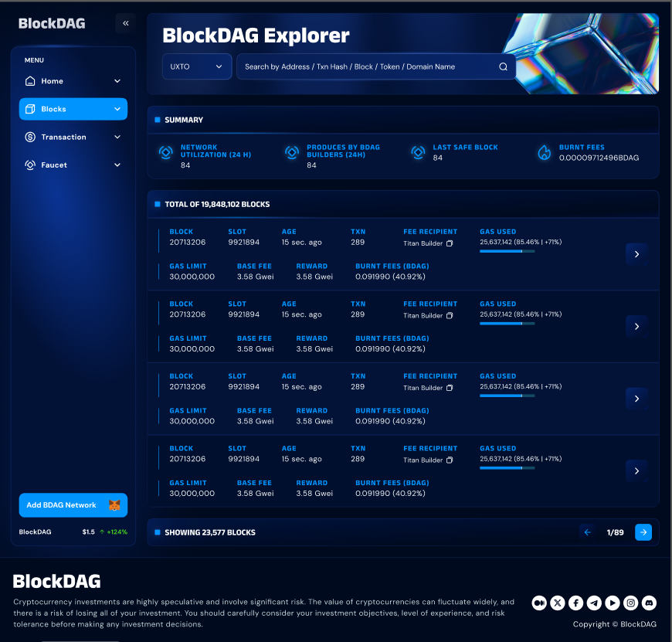The height and width of the screenshot is (642, 672).
Task: Click the gas used bar in third block entry
Action: click(507, 396)
